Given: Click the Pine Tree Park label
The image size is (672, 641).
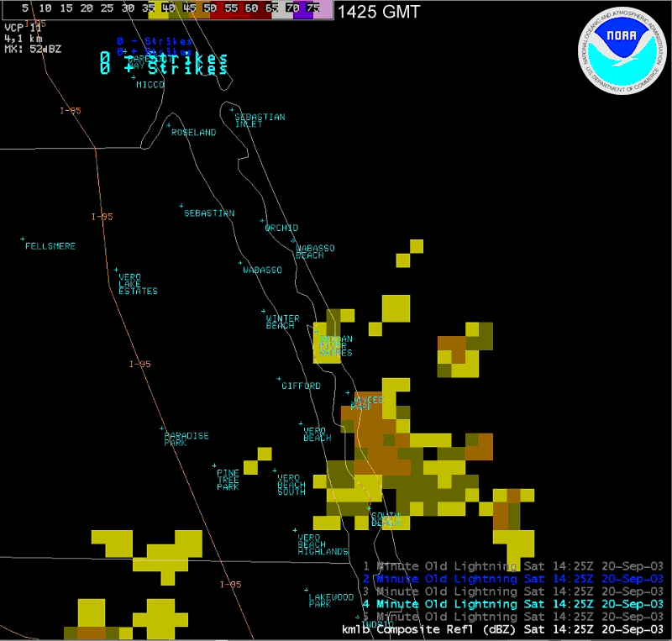Looking at the screenshot, I should pyautogui.click(x=228, y=480).
